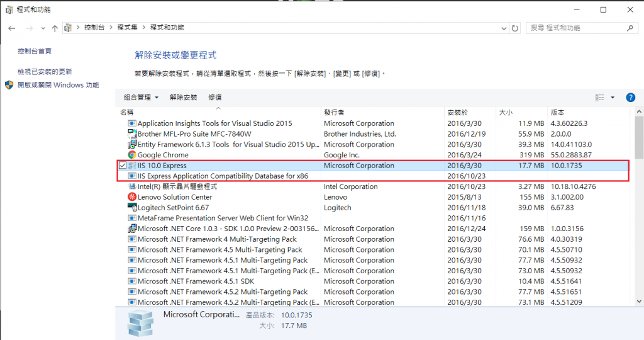Open 開啟或關閉 Windows 功能 link

58,85
